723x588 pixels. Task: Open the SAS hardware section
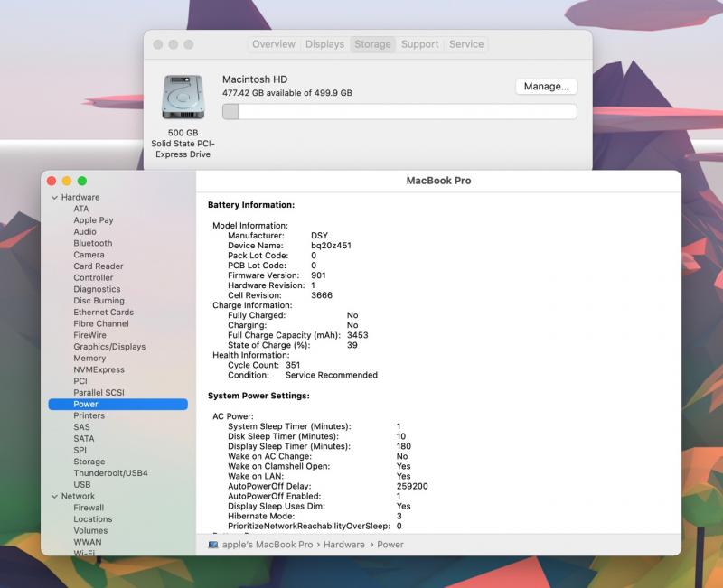click(81, 427)
